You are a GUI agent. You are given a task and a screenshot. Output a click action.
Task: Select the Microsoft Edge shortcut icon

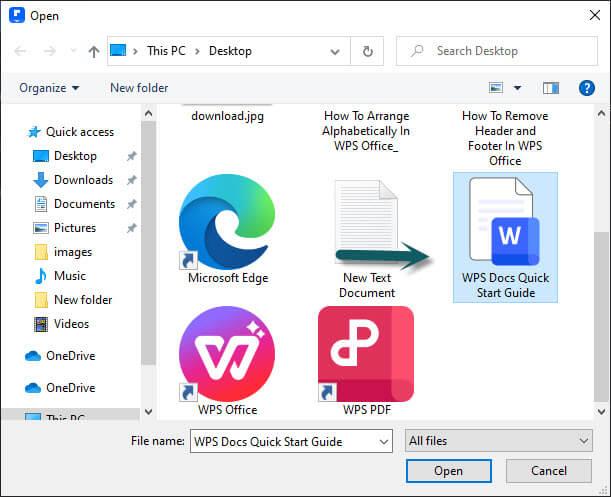[227, 221]
